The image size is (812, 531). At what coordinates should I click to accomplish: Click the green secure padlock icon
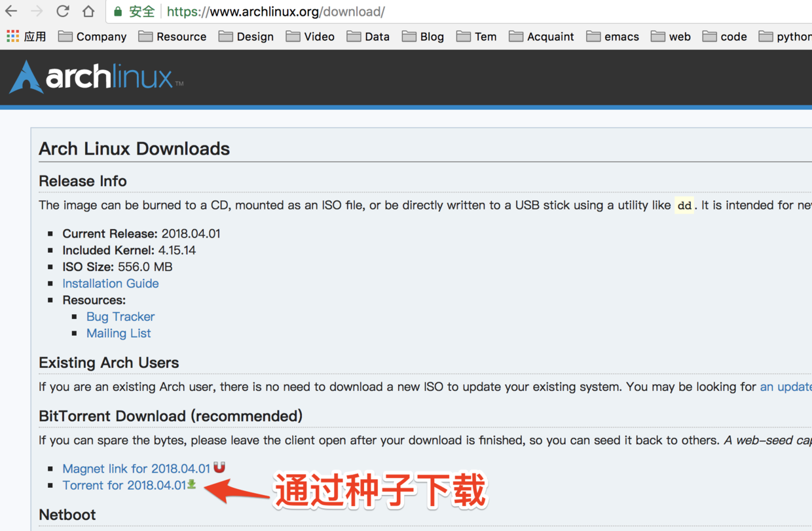click(x=118, y=12)
